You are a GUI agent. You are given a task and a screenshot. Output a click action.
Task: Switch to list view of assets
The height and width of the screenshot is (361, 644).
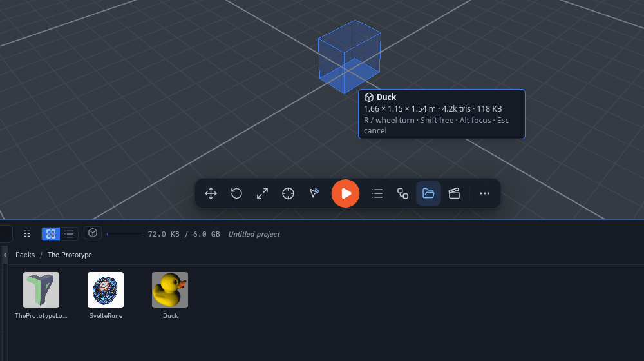click(x=69, y=234)
